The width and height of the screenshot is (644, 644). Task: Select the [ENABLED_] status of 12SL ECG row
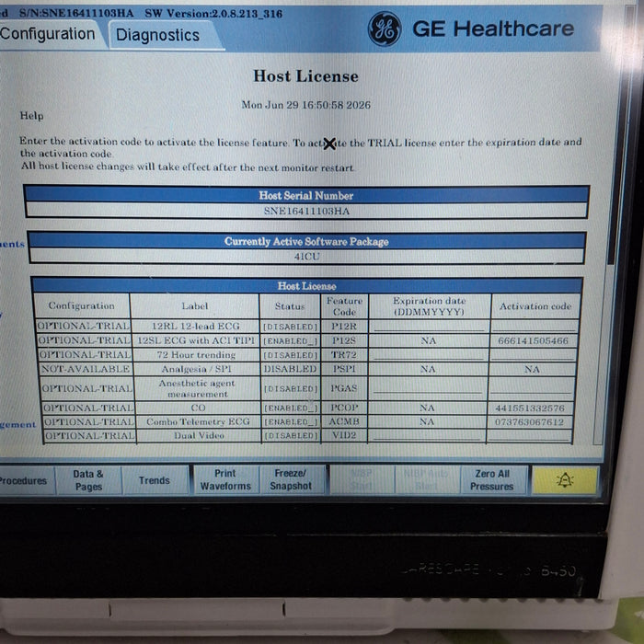[291, 341]
